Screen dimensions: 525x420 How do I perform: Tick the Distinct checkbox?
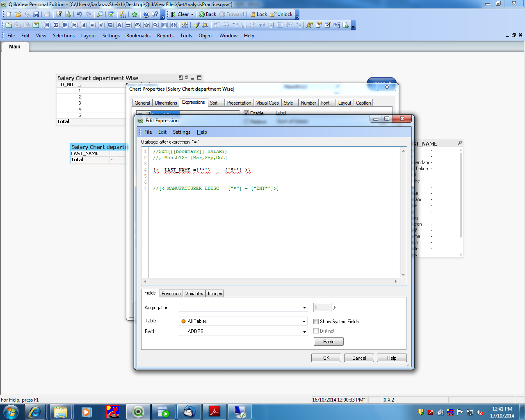316,331
